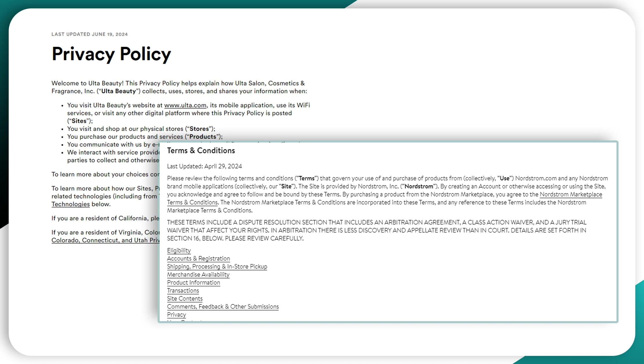Open Merchandise Availability section link
This screenshot has width=644, height=364.
[198, 275]
